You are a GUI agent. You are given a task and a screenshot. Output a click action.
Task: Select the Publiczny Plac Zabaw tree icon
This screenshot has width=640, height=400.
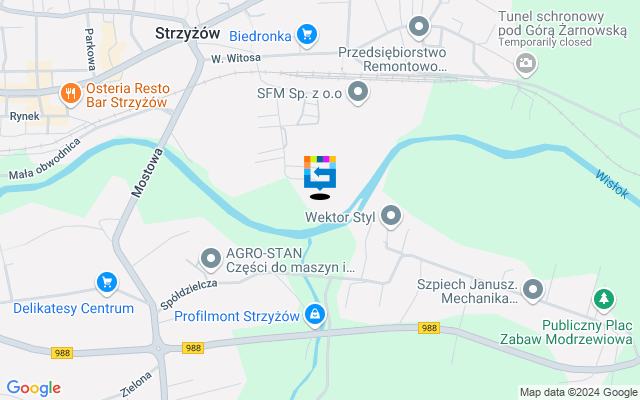coord(604,300)
